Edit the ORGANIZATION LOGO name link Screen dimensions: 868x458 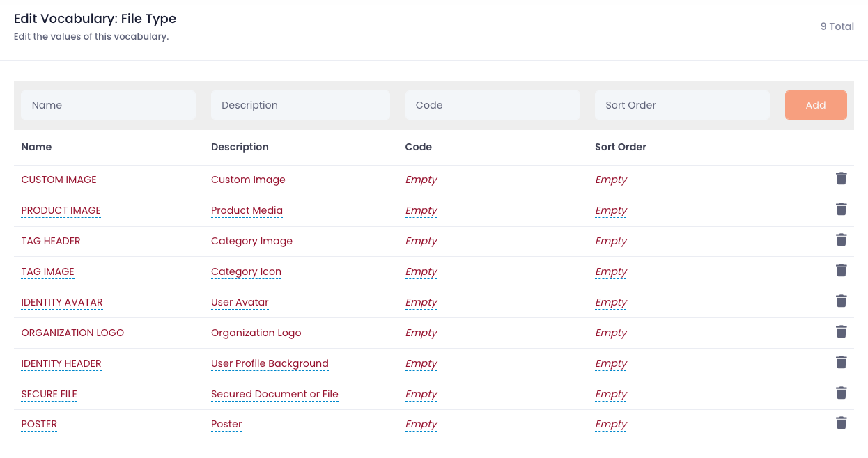(72, 333)
